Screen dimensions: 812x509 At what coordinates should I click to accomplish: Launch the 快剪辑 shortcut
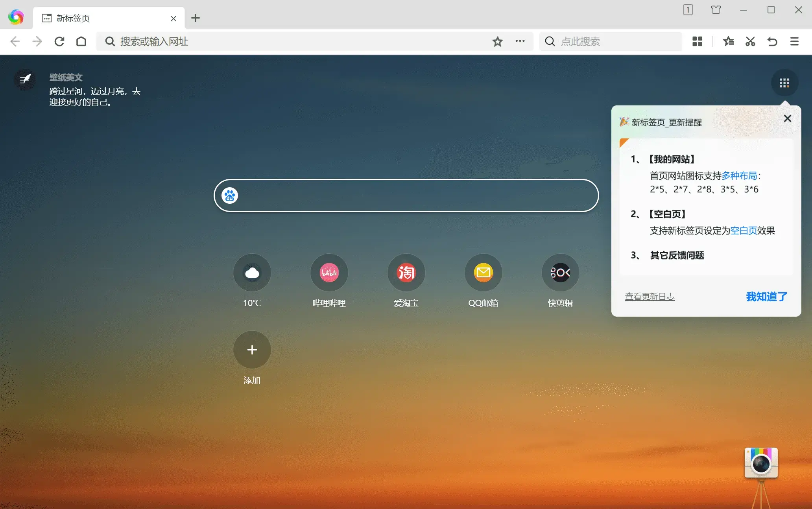[x=560, y=273]
